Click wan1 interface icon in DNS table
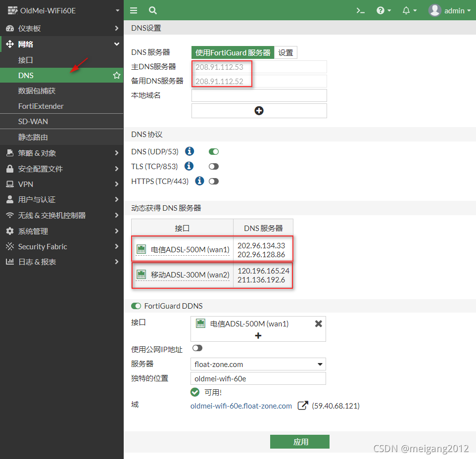Viewport: 476px width, 459px height. pyautogui.click(x=141, y=249)
